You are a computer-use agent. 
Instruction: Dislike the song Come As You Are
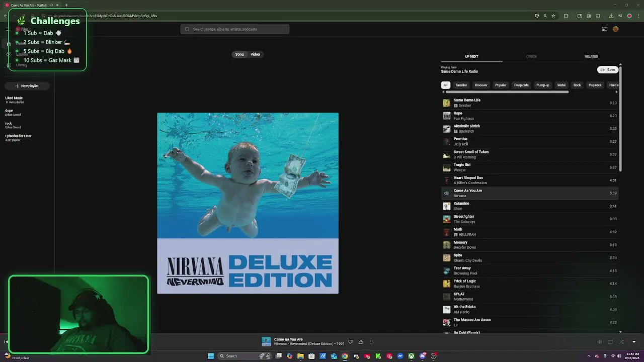click(351, 342)
